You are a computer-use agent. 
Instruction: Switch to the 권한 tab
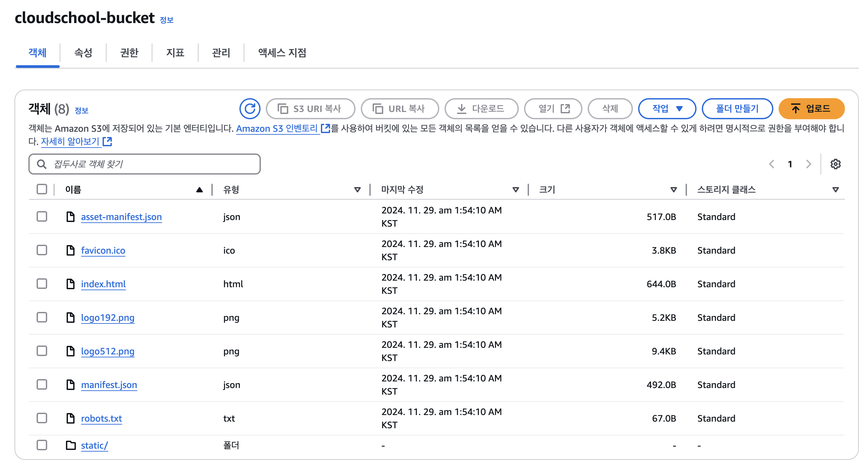coord(129,52)
